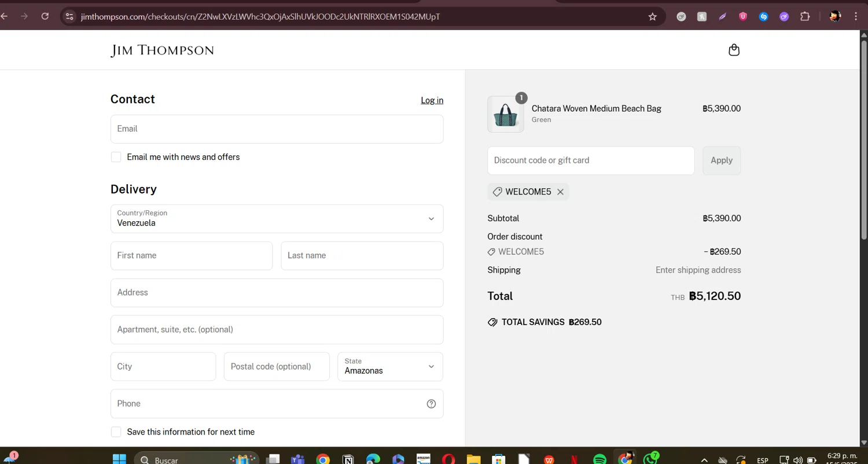868x464 pixels.
Task: Open the gray circle hand extension
Action: tap(682, 17)
